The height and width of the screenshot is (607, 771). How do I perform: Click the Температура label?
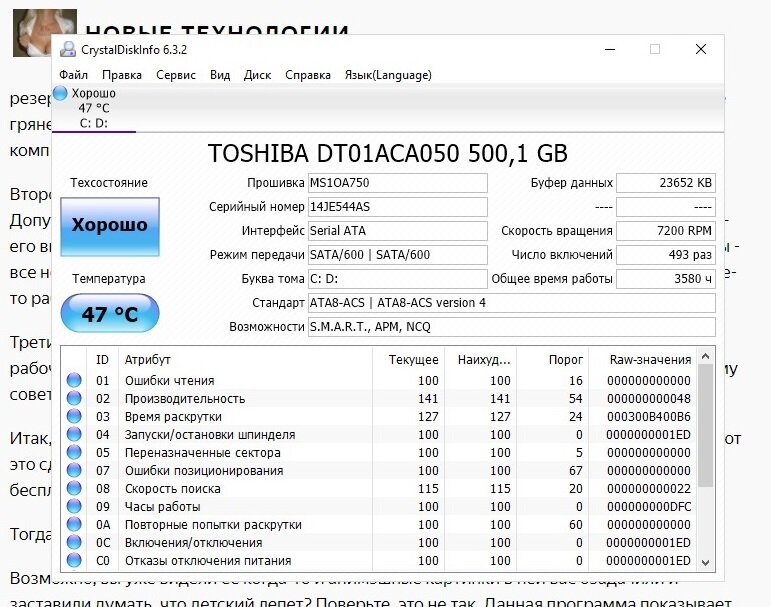tap(109, 279)
